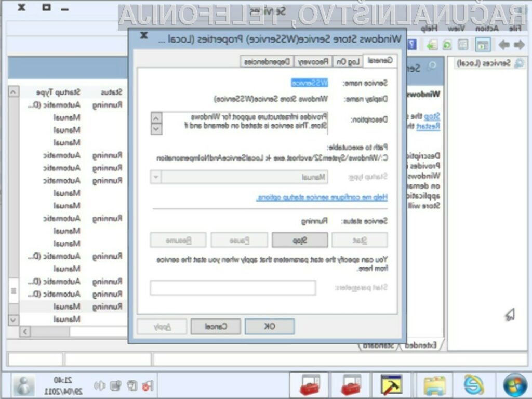Click the Start button in the properties dialog

(x=360, y=240)
